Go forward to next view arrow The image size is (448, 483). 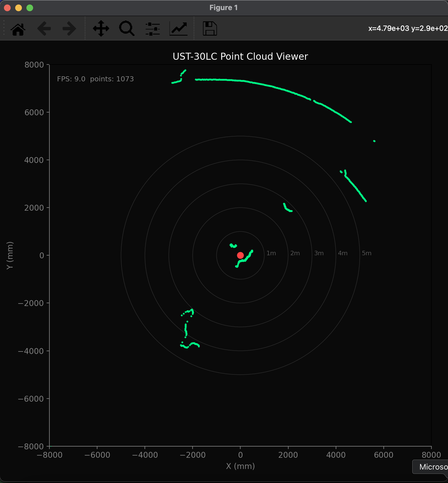[69, 29]
